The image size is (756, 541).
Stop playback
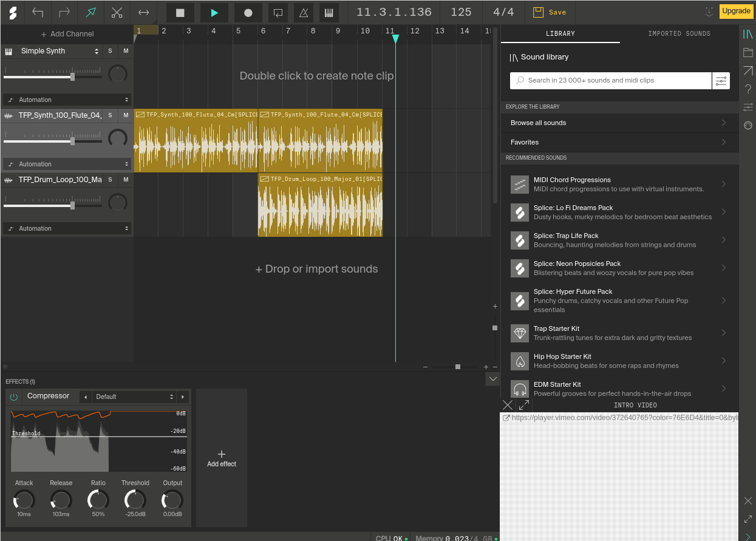point(180,12)
